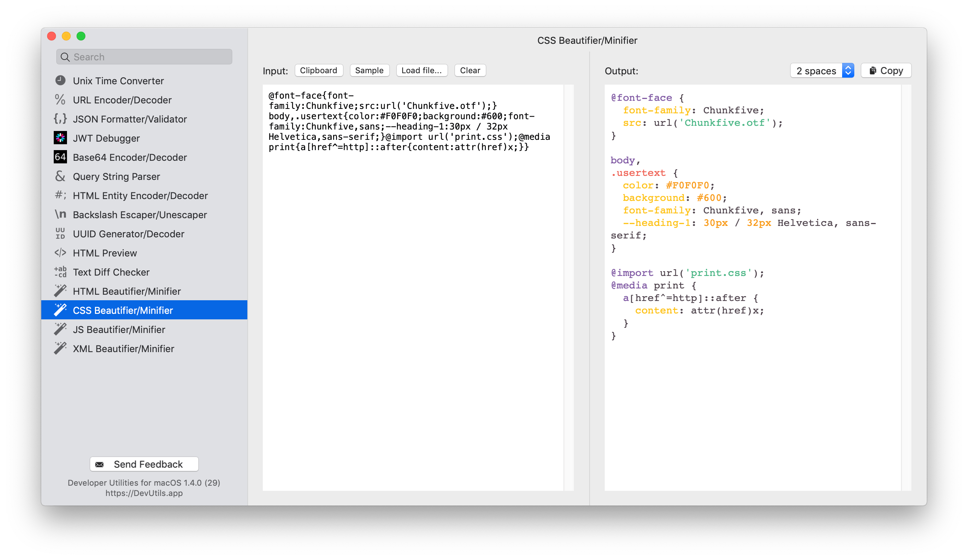This screenshot has height=560, width=968.
Task: Select HTML Beautifier/Minifier in the sidebar
Action: 127,291
